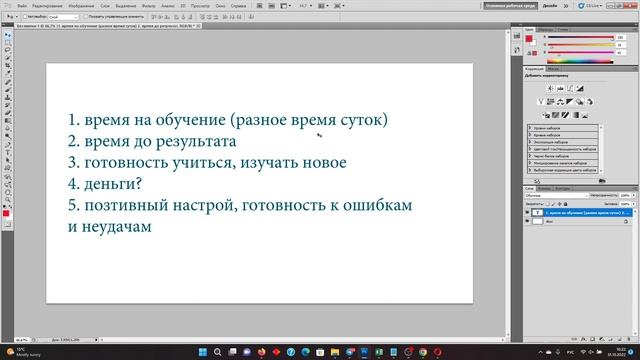Select the Eyedropper tool

click(7, 74)
